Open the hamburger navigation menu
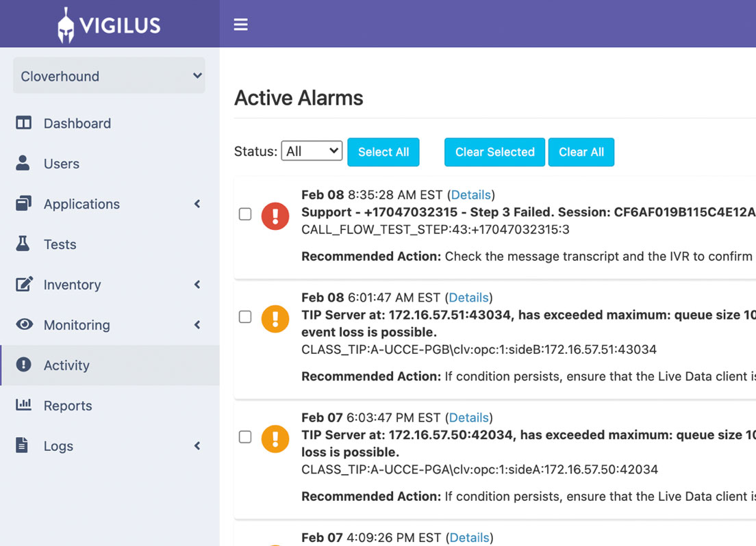The height and width of the screenshot is (546, 756). pos(240,23)
